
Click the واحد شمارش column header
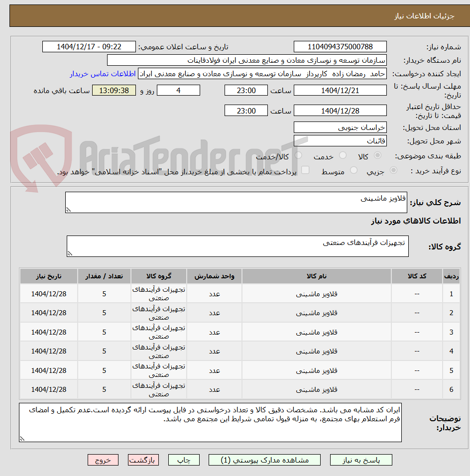[x=215, y=276]
